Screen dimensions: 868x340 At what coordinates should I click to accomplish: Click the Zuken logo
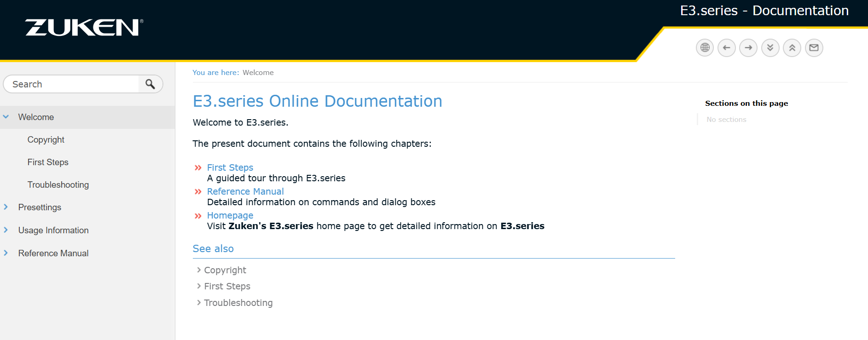[84, 27]
